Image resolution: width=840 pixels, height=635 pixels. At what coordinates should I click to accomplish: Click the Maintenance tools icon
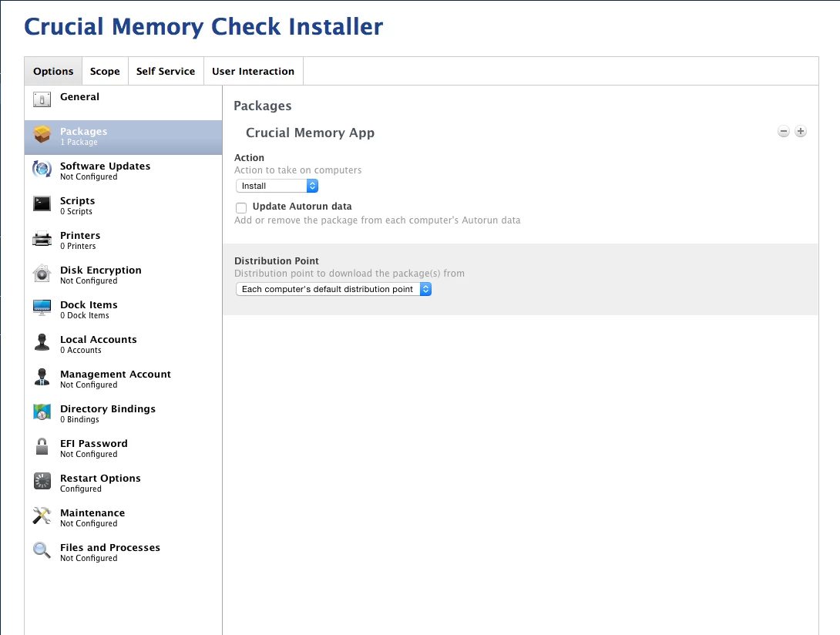pyautogui.click(x=42, y=516)
